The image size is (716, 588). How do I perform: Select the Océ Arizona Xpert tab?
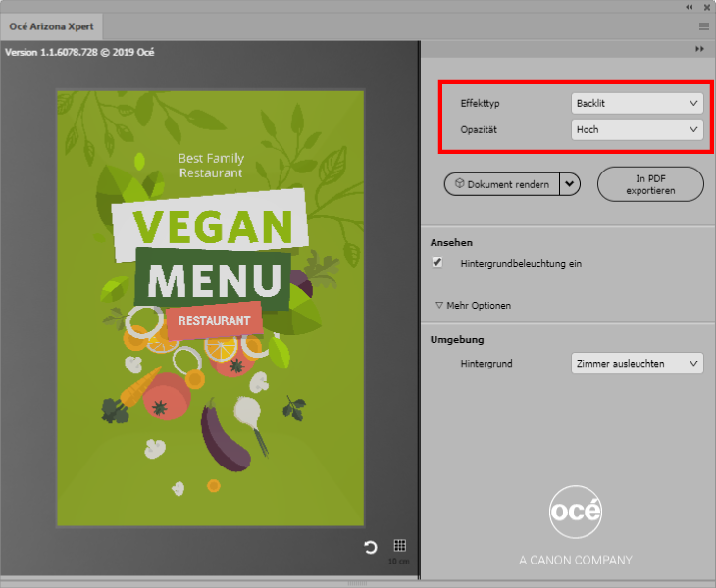51,26
